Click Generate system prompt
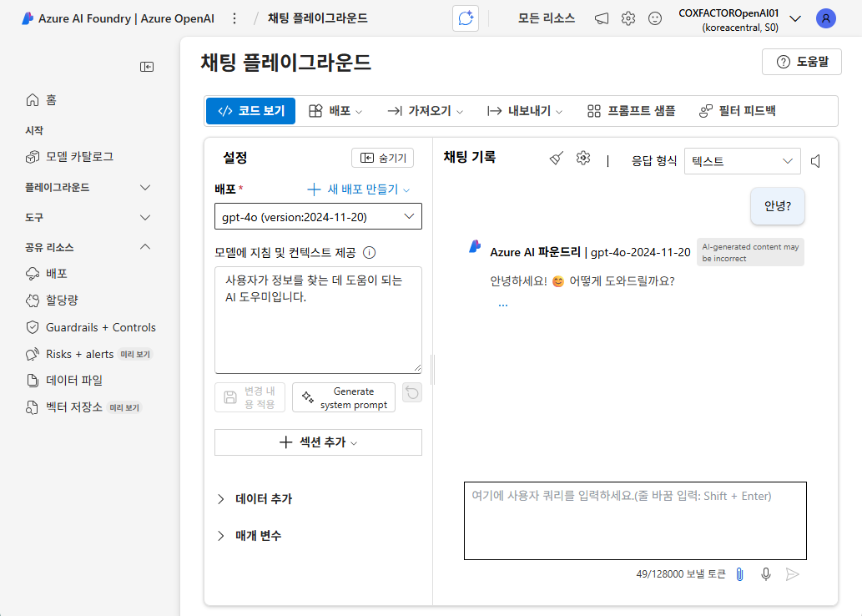Screen dimensions: 862x616 [344, 397]
